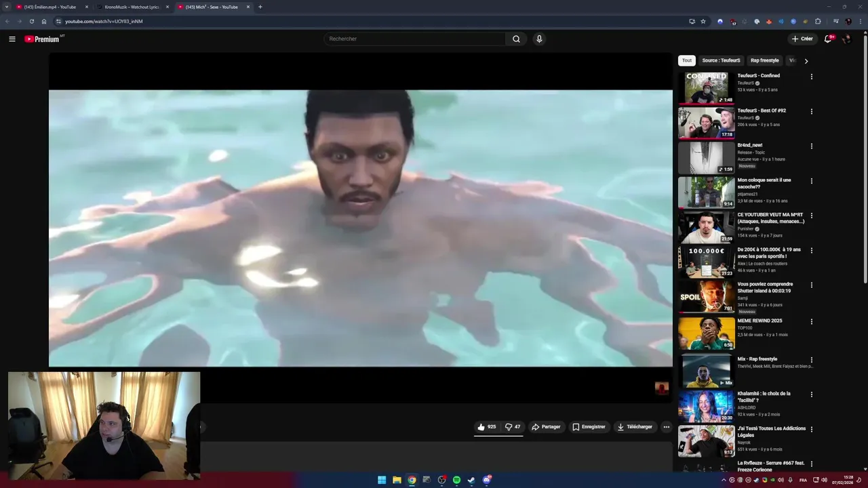The image size is (868, 488).
Task: Open Chrome's three-dot menu
Action: [859, 21]
